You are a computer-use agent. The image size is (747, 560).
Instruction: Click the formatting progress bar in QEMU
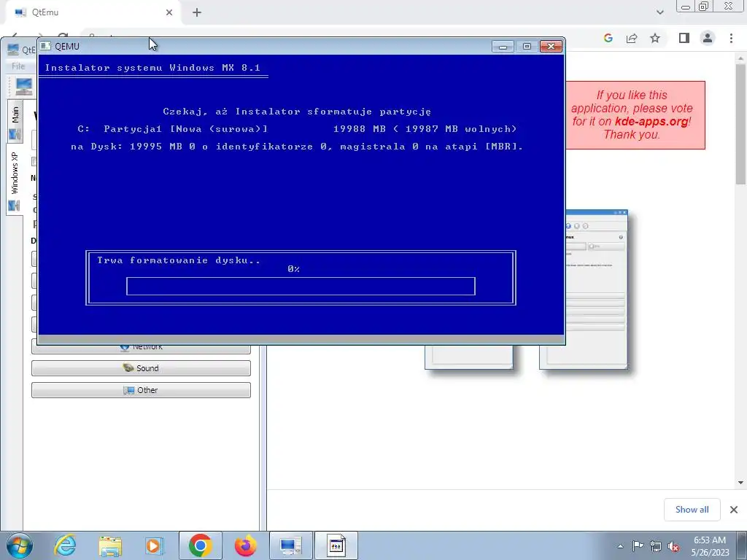coord(301,286)
